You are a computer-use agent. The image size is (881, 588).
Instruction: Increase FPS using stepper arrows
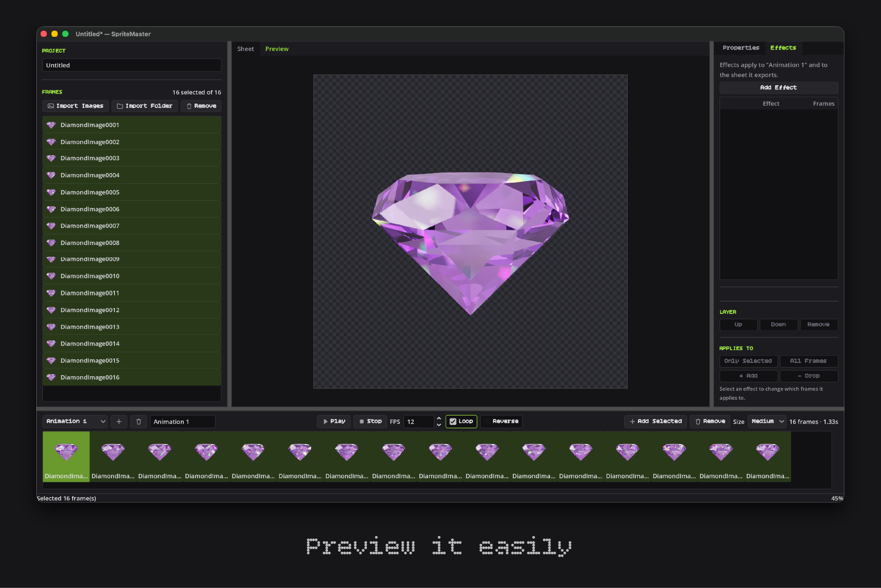[x=439, y=419]
